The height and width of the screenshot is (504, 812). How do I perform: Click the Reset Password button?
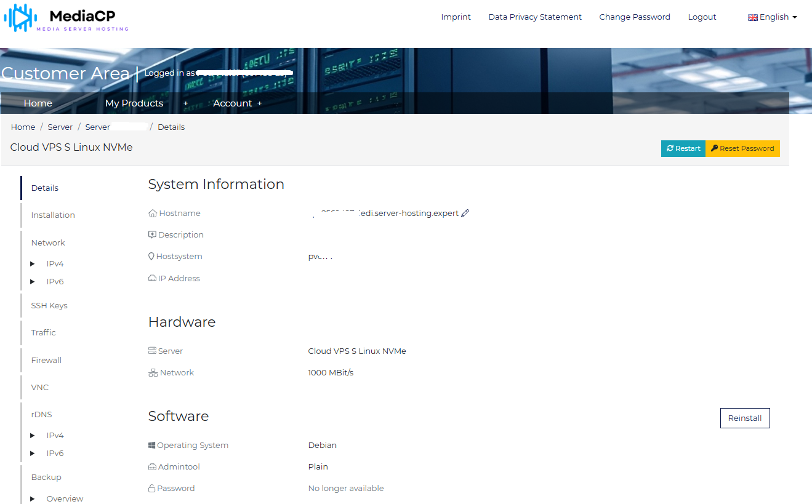742,148
